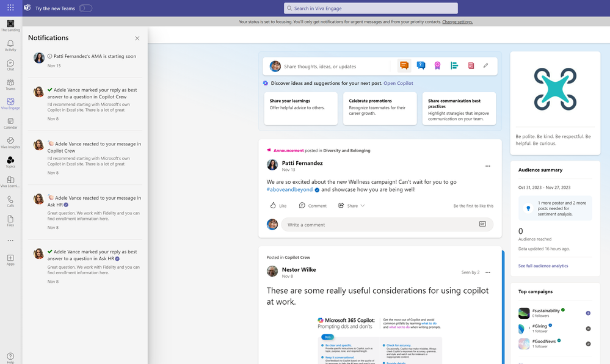Open the #sustainability campaign

click(x=546, y=311)
